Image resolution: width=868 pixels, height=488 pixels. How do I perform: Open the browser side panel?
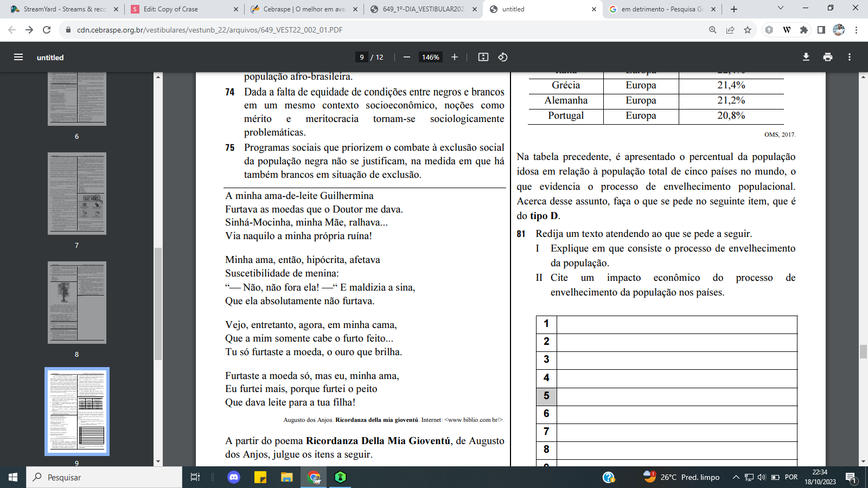point(821,30)
